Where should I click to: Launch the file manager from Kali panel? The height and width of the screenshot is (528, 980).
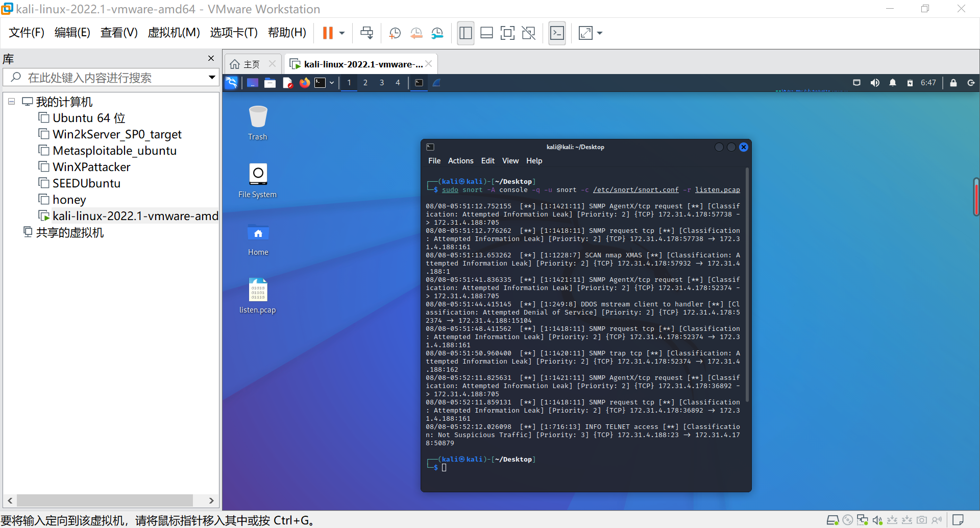[270, 83]
